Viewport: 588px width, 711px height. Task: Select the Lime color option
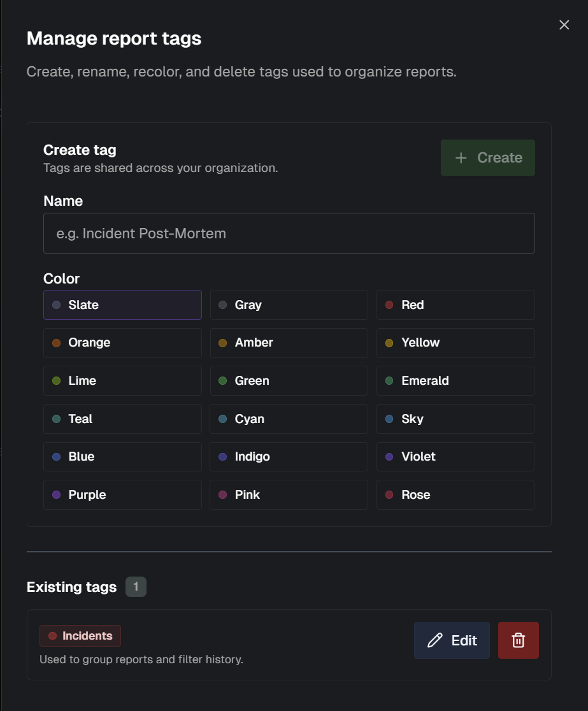(122, 380)
